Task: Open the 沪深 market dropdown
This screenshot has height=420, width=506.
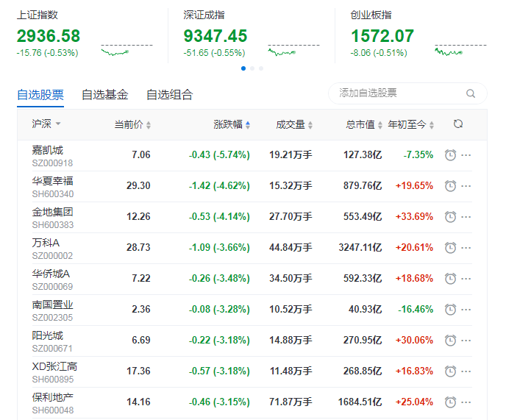Action: click(x=46, y=124)
